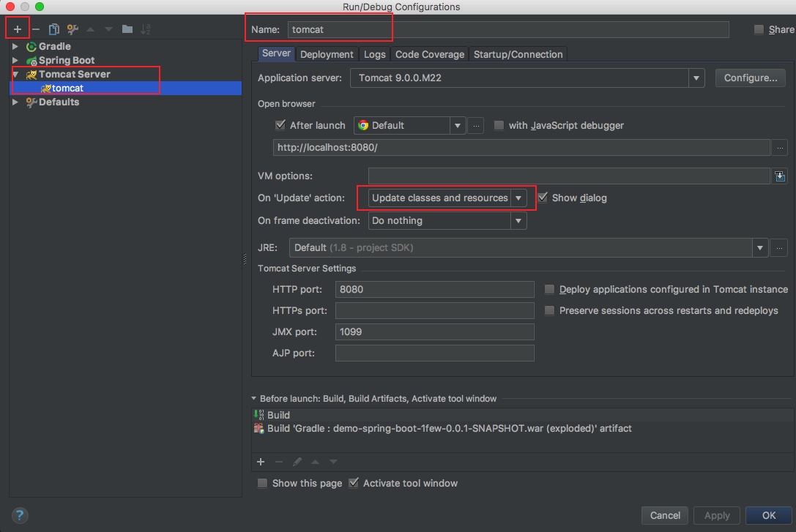Move configuration down in the list

point(108,29)
